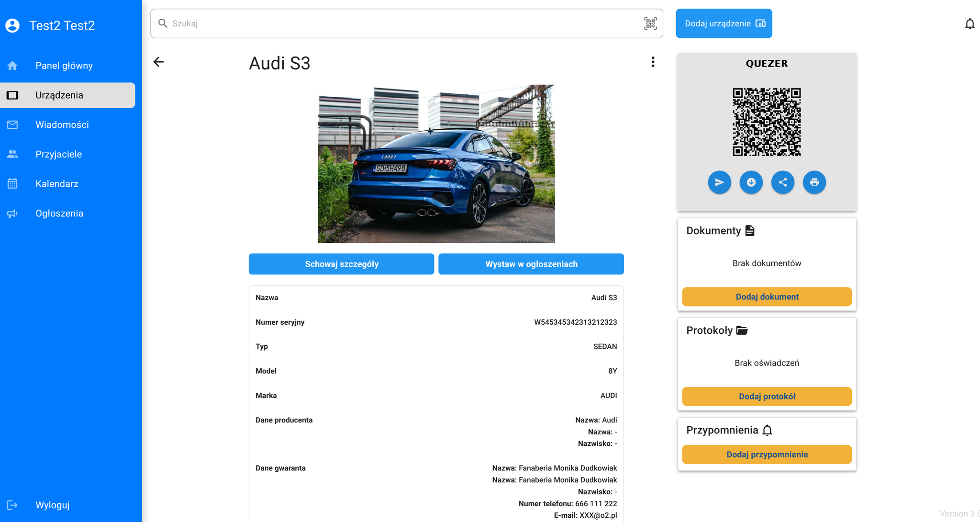Image resolution: width=980 pixels, height=522 pixels.
Task: Click the document icon next to Dokumenty
Action: coord(750,231)
